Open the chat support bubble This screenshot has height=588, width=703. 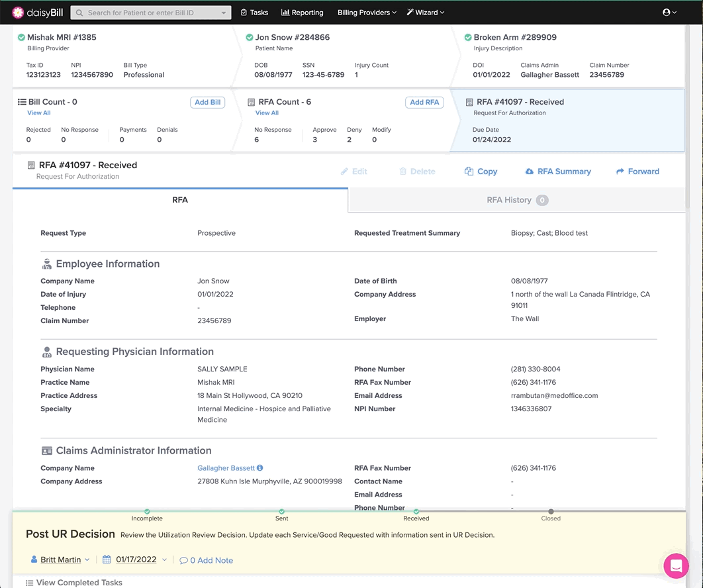[676, 566]
